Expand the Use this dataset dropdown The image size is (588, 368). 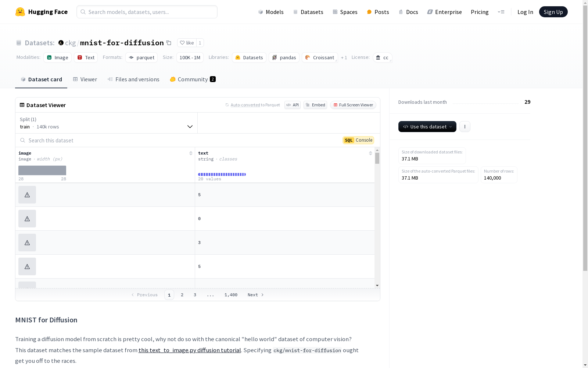tap(427, 127)
